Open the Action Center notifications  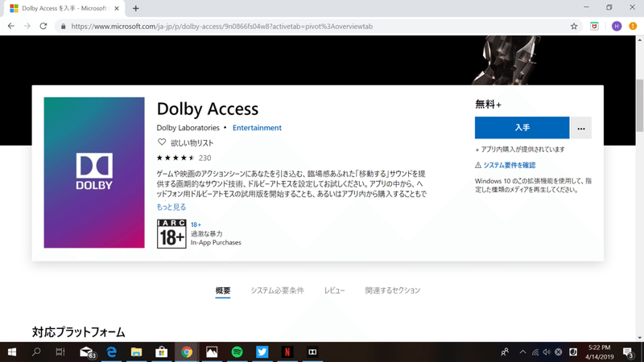click(628, 352)
